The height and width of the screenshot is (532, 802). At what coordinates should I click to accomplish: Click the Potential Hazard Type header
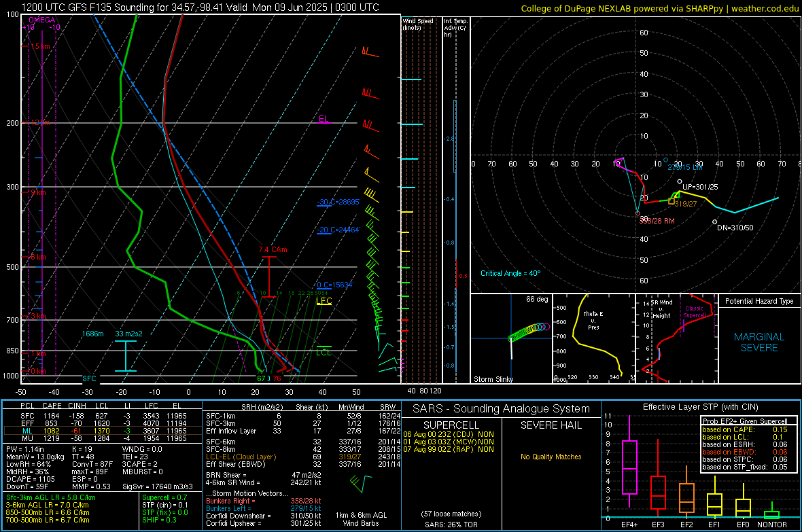pyautogui.click(x=759, y=301)
